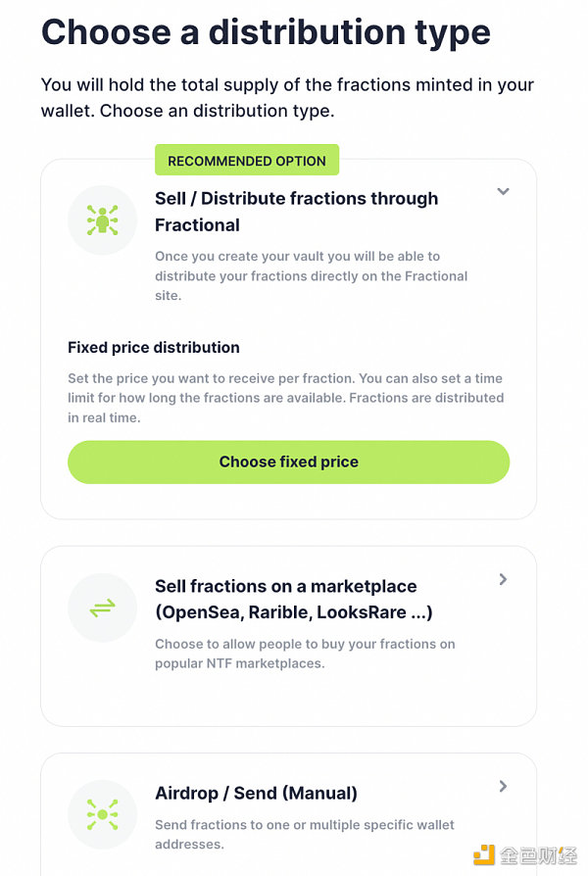Click the Fixed price distribution subheading

(154, 347)
